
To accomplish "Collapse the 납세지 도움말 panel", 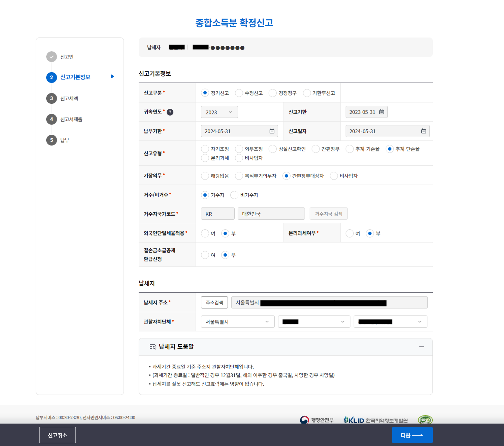I will 422,347.
